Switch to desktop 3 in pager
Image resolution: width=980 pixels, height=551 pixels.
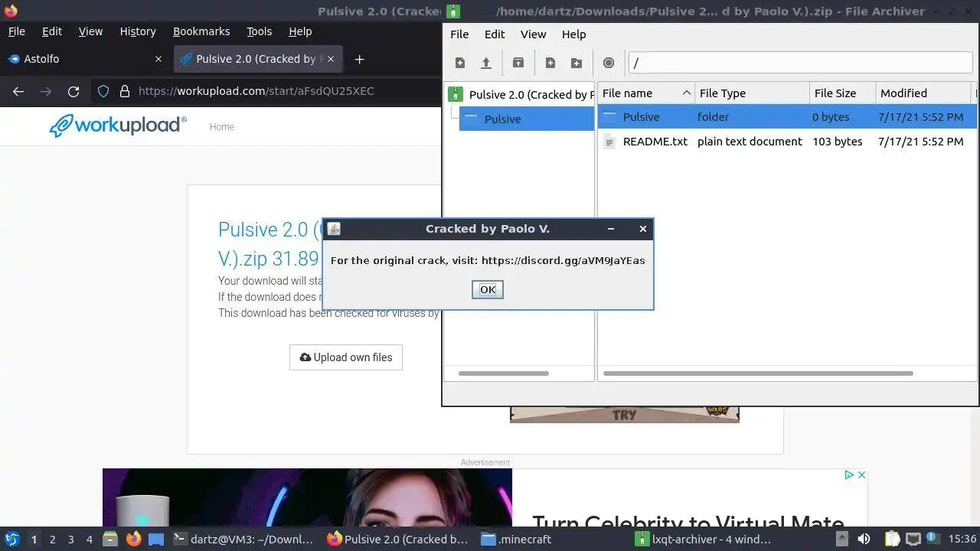coord(70,539)
